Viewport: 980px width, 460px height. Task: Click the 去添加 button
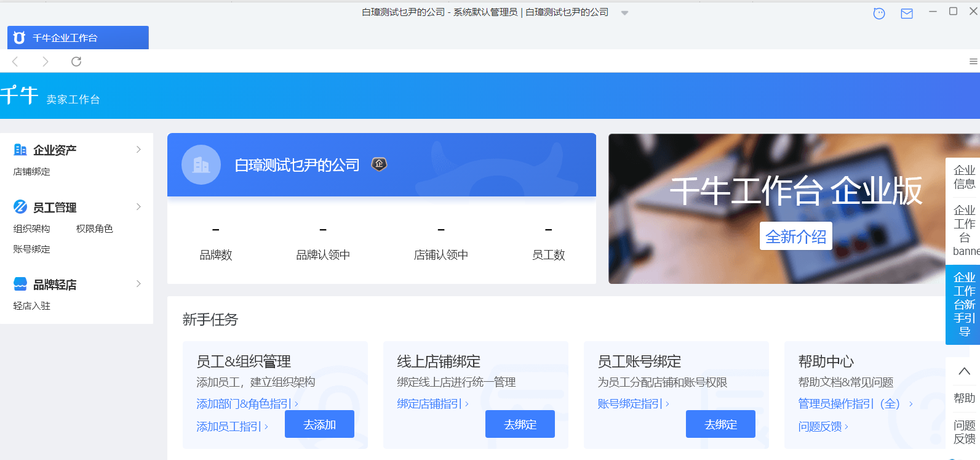click(319, 424)
